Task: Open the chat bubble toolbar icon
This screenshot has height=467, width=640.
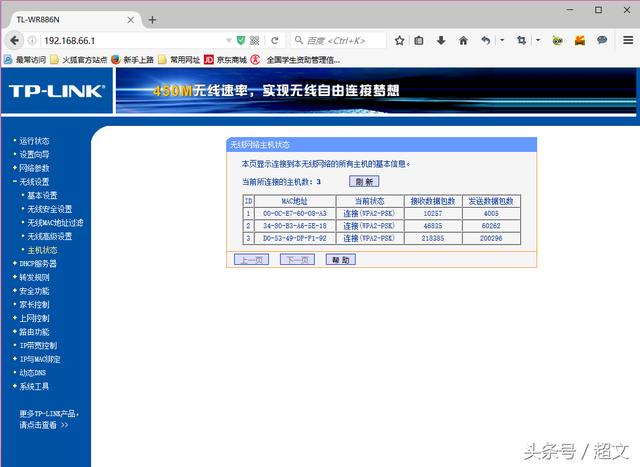Action: [602, 40]
